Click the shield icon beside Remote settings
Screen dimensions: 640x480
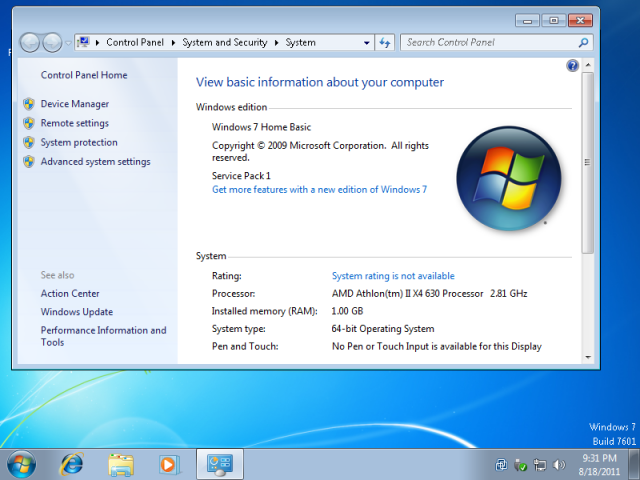coord(29,123)
